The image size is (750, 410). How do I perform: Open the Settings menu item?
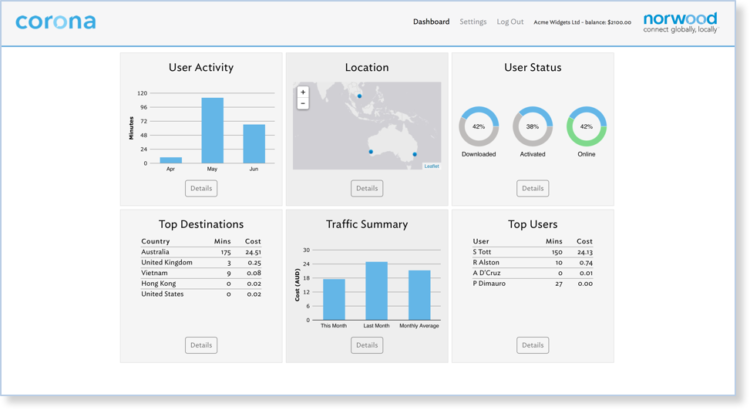[x=473, y=22]
